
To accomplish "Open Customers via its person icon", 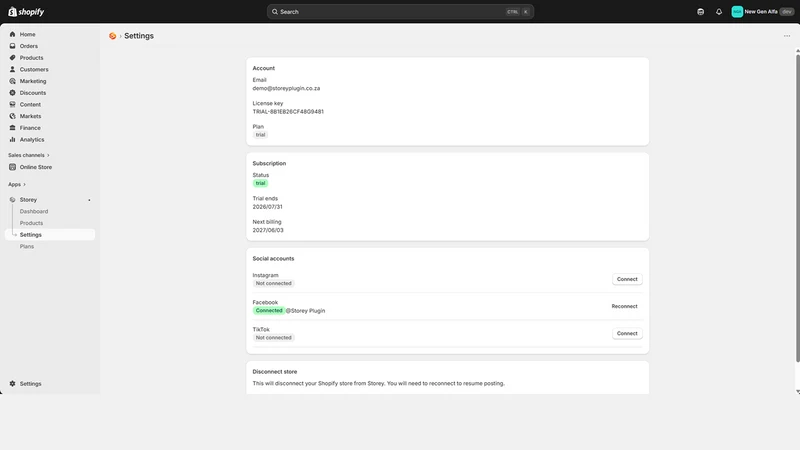I will pos(12,69).
